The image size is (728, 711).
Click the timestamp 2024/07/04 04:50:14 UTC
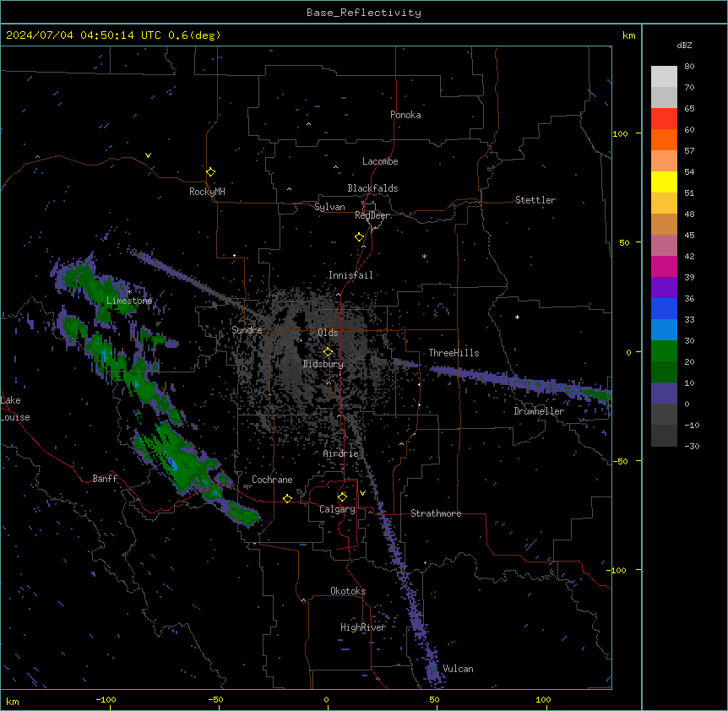(x=83, y=35)
